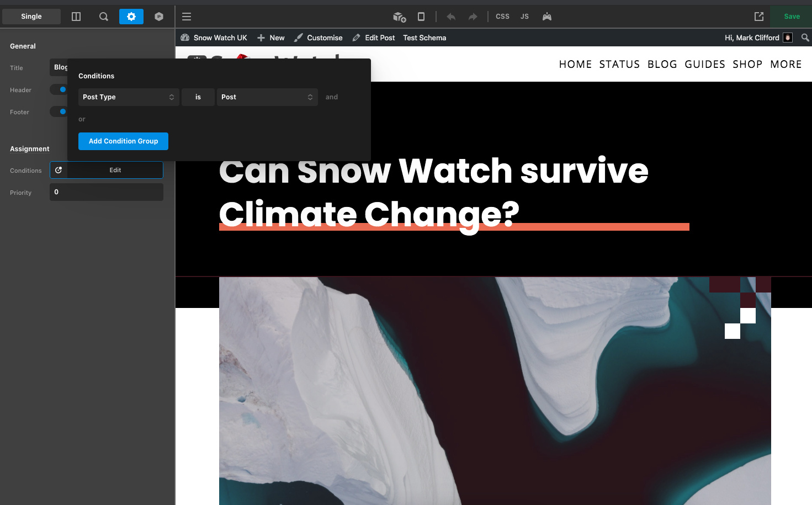Click Add Condition Group button
Viewport: 812px width, 505px height.
click(x=123, y=141)
